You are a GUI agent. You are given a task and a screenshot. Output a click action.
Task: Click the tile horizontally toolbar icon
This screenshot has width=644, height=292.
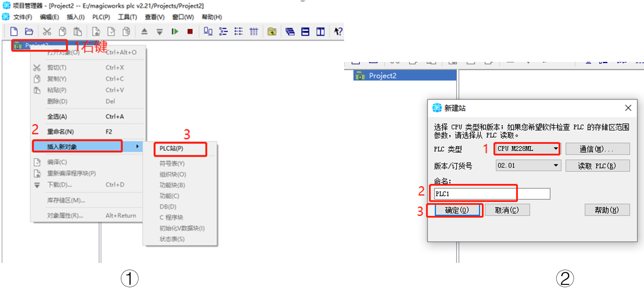pyautogui.click(x=306, y=31)
